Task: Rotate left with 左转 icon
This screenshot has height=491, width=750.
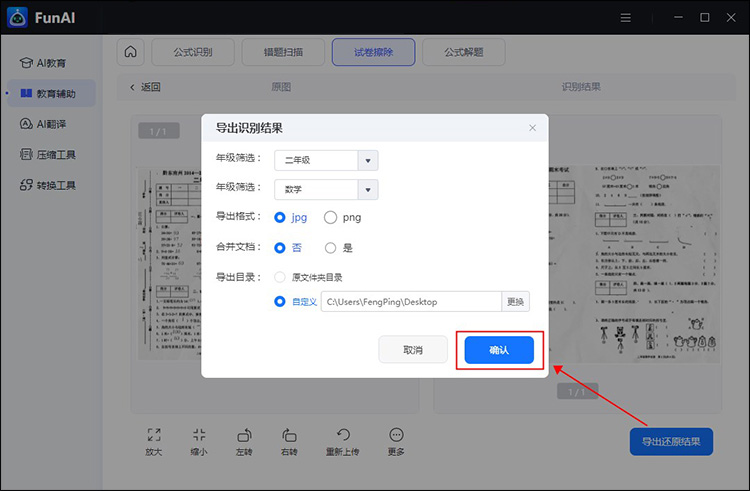Action: pos(244,435)
